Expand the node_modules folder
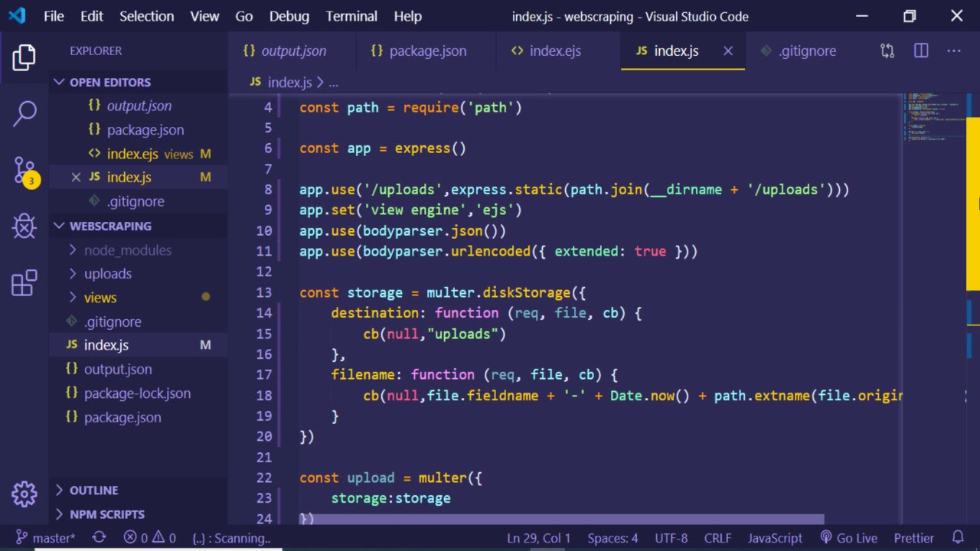The width and height of the screenshot is (980, 551). (127, 250)
